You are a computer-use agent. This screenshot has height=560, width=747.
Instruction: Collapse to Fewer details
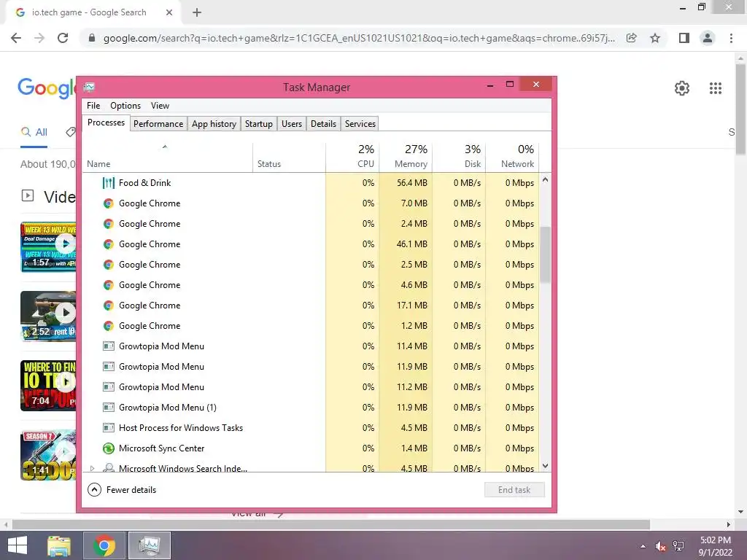122,489
